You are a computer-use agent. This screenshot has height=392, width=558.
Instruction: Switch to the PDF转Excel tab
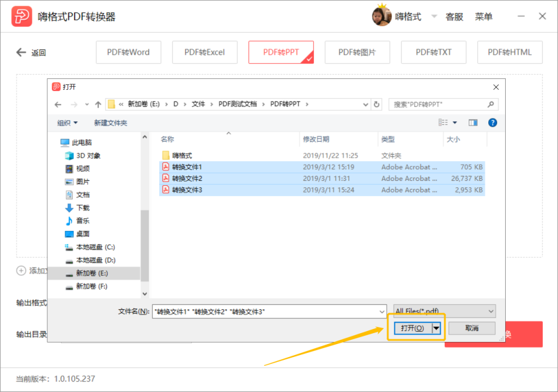tap(205, 52)
